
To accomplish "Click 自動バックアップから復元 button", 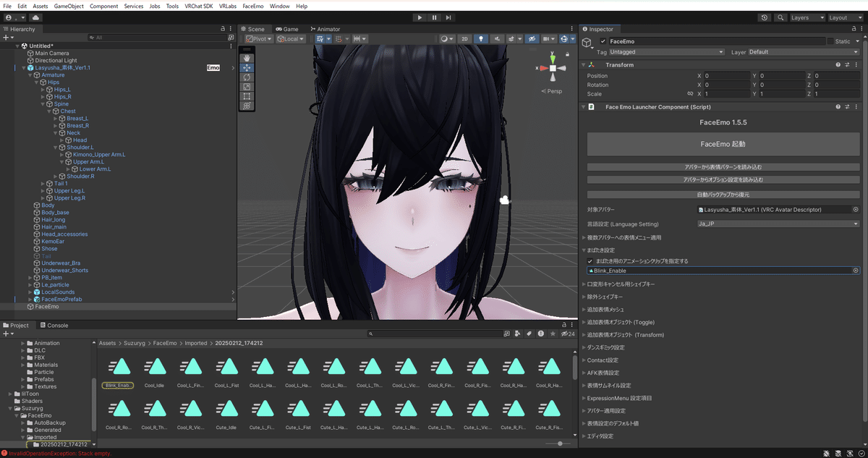I will [723, 195].
